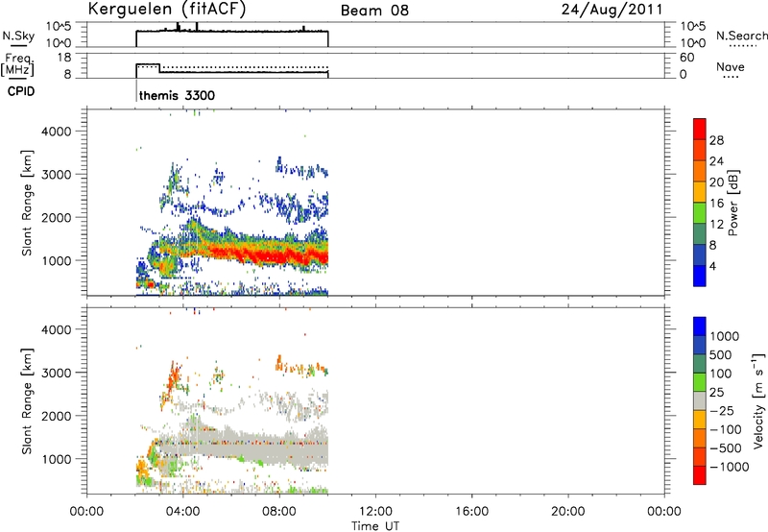Viewport: 768px width, 532px height.
Task: Click the '18' frequency axis tick
Action: 64,58
